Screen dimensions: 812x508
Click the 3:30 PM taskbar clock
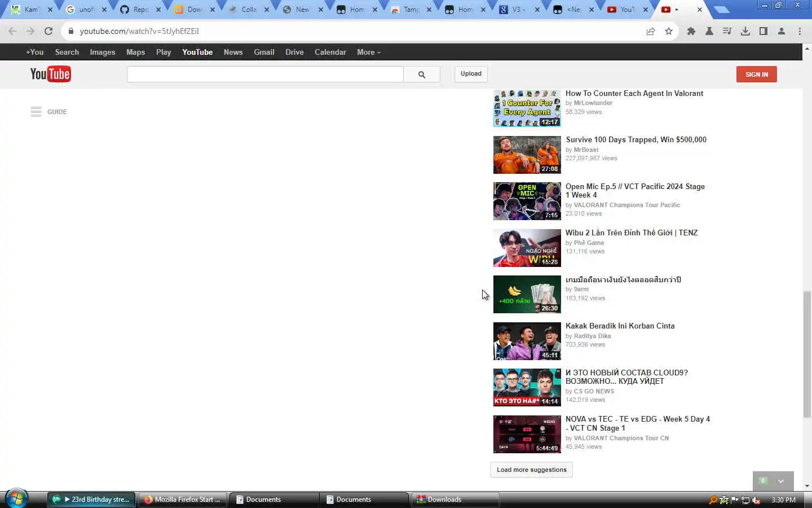[x=783, y=500]
